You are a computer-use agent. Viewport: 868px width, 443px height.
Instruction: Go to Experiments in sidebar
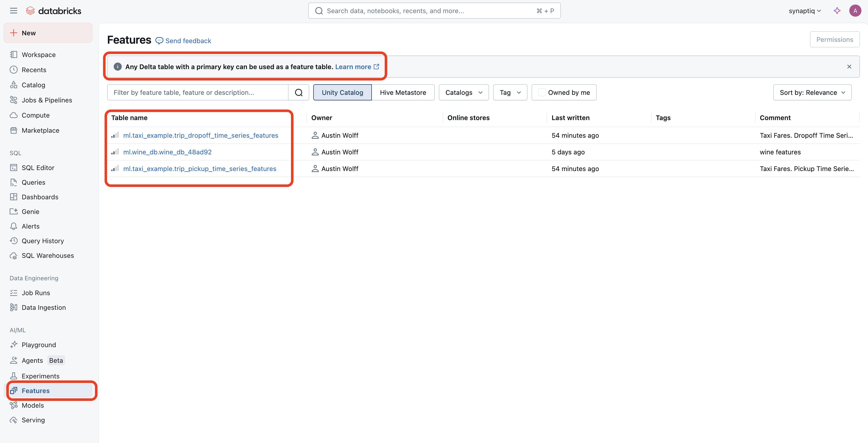(40, 376)
